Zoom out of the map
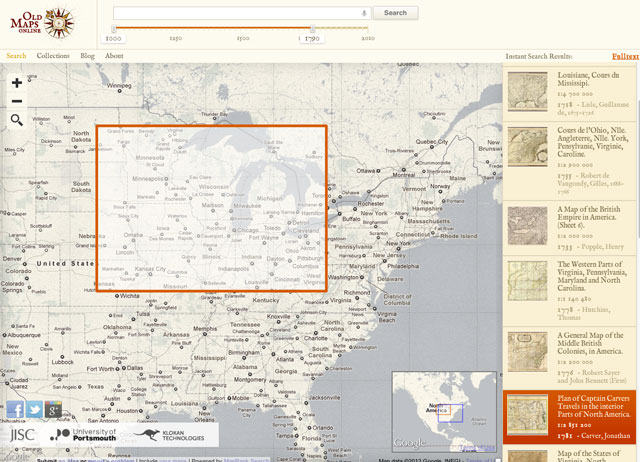The image size is (640, 462). (16, 101)
